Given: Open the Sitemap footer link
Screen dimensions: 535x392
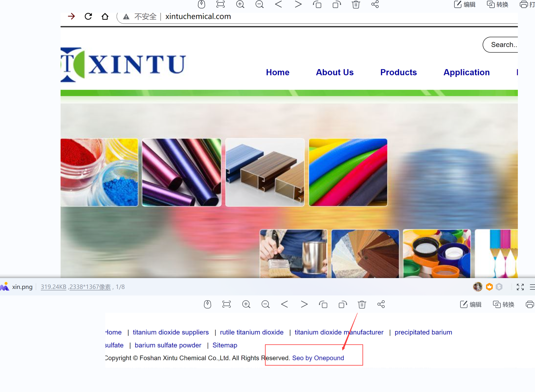Looking at the screenshot, I should click(225, 345).
